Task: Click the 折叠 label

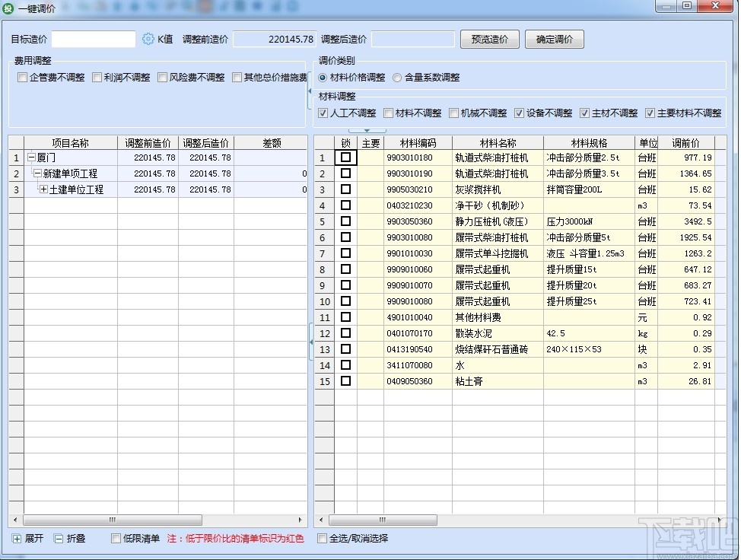Action: [76, 538]
